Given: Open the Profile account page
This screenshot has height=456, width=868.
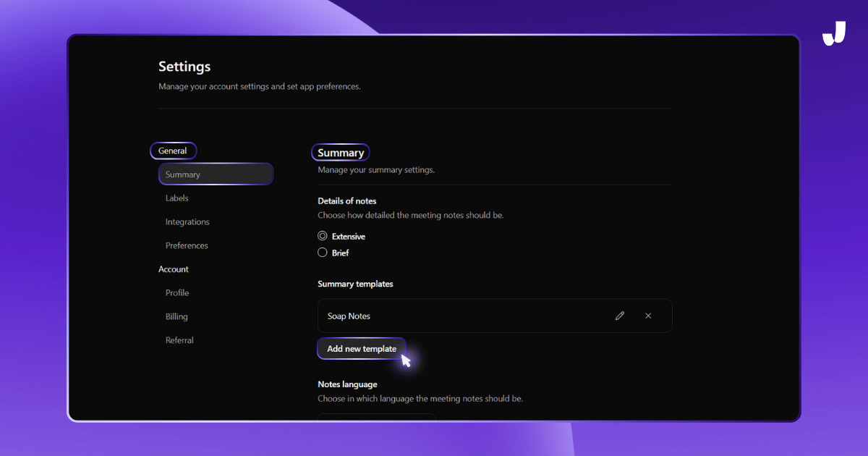Looking at the screenshot, I should [177, 293].
